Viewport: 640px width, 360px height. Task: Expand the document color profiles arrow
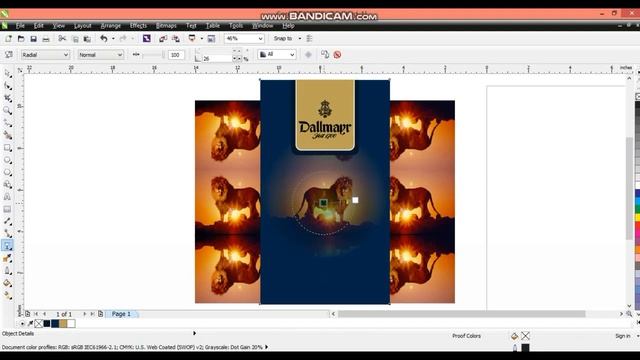tap(267, 347)
